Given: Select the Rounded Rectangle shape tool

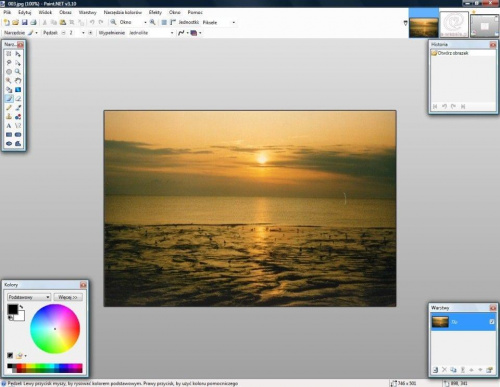Looking at the screenshot, I should tap(18, 135).
